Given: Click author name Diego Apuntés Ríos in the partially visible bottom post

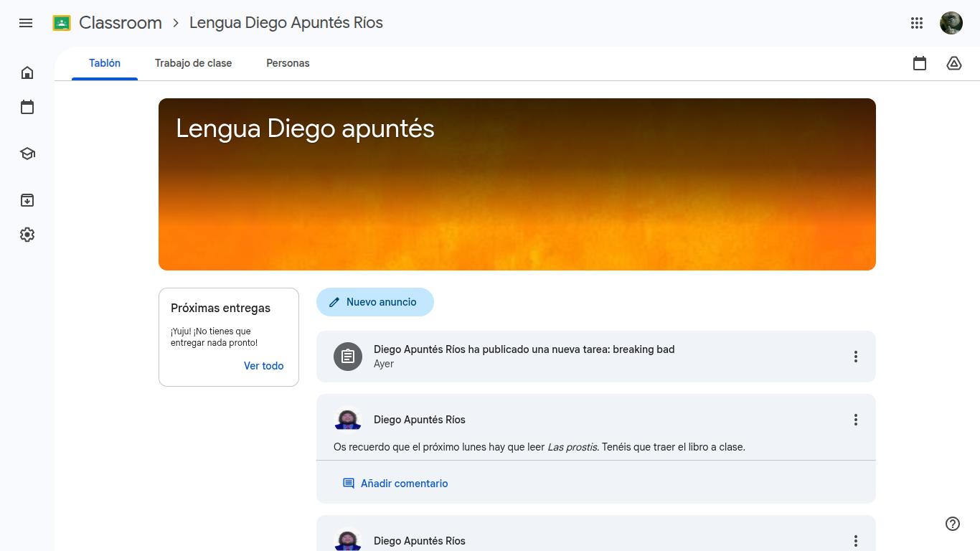Looking at the screenshot, I should [420, 541].
